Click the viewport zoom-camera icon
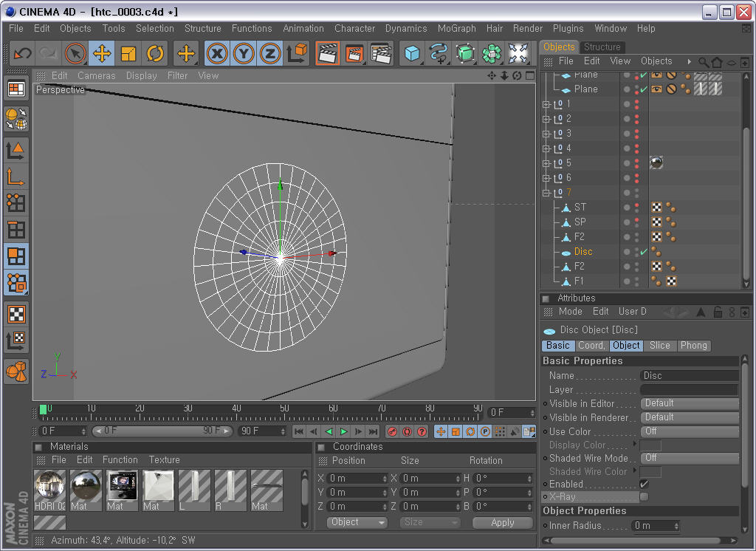The height and width of the screenshot is (551, 756). (x=504, y=76)
